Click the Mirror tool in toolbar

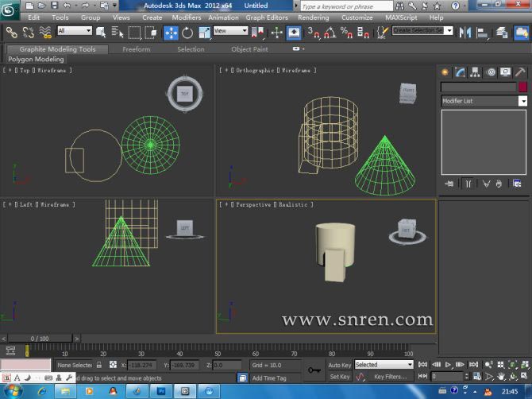(x=465, y=32)
